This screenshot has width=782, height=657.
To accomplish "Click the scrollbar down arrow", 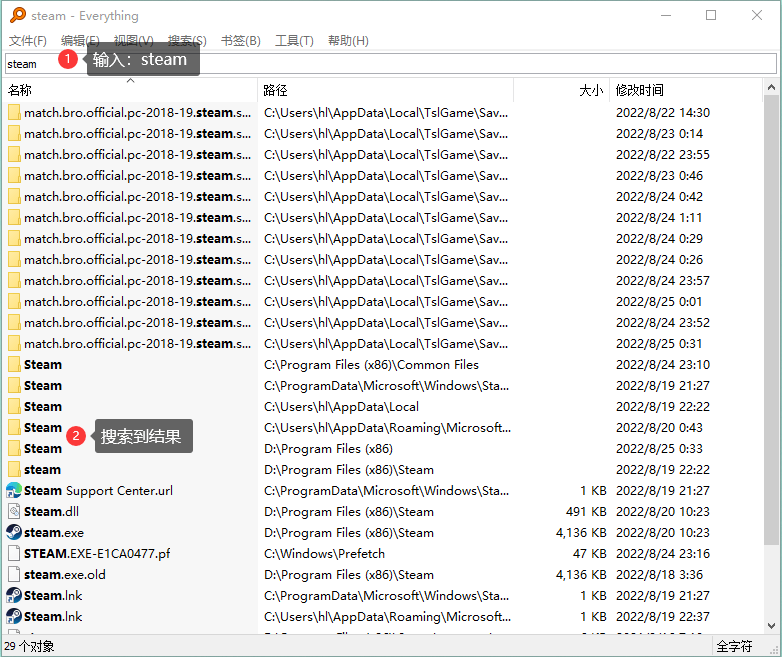I will (x=771, y=626).
